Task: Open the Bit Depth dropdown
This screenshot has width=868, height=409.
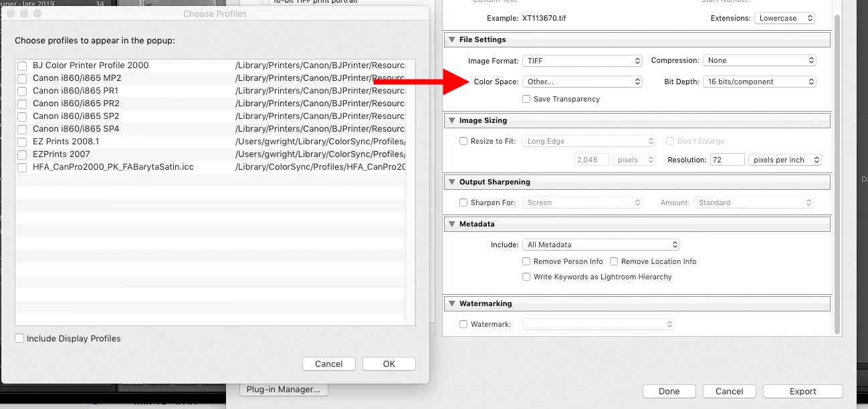Action: (760, 82)
